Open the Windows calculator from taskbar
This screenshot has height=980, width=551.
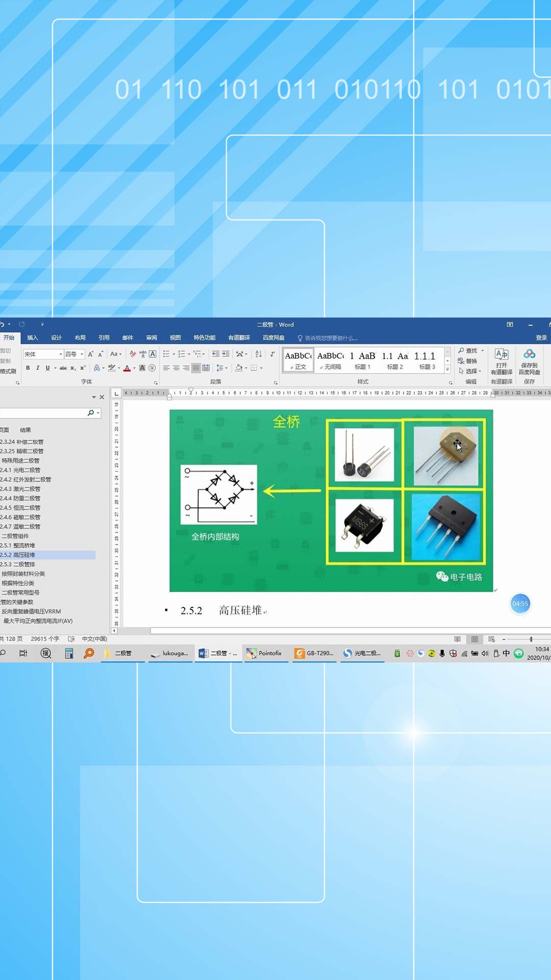click(69, 653)
